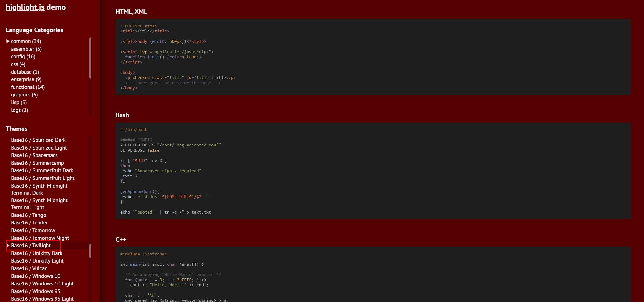Select the lisp (5) category

[19, 102]
